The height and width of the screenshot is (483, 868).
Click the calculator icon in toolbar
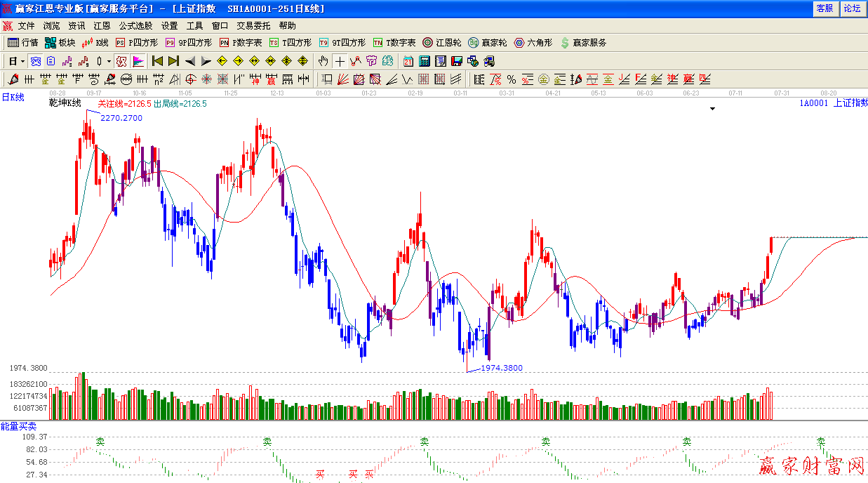pos(425,61)
